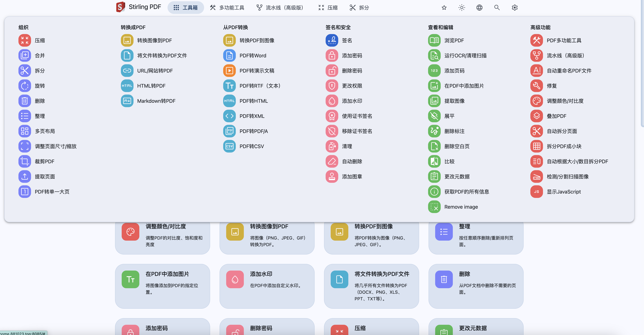
Task: Toggle dark mode with the sun icon
Action: [461, 8]
